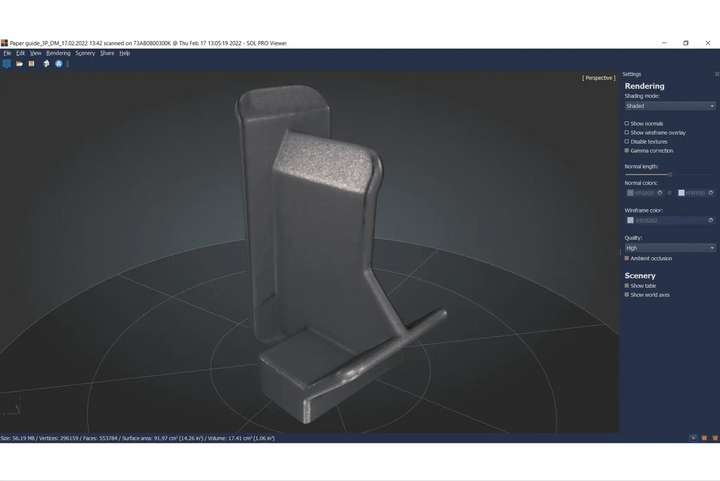Click the Normal length slider handle

coord(670,174)
